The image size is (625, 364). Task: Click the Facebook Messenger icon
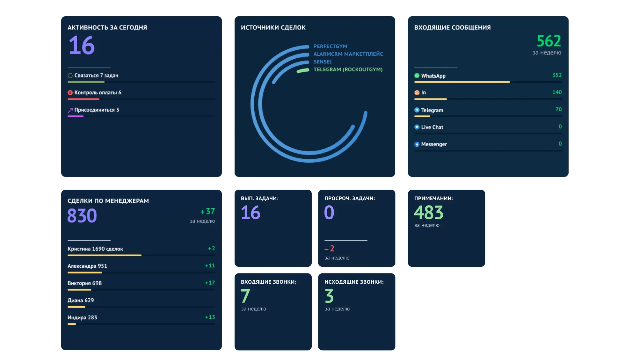417,144
